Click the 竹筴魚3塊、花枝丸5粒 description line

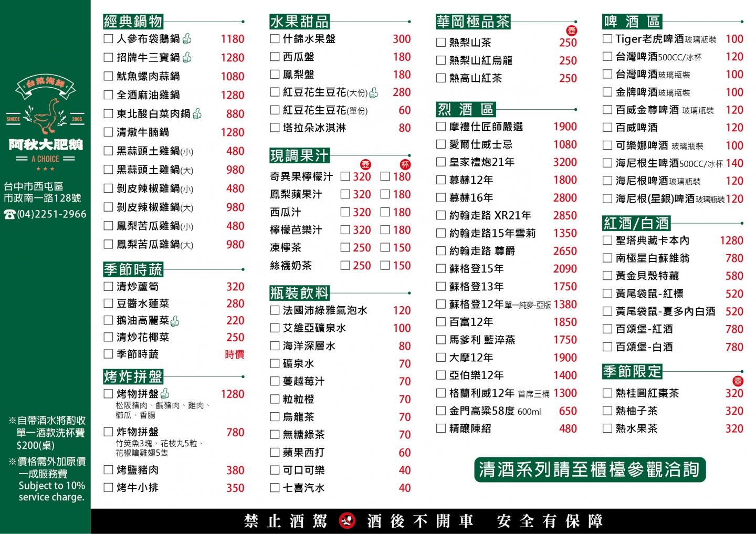tap(160, 444)
